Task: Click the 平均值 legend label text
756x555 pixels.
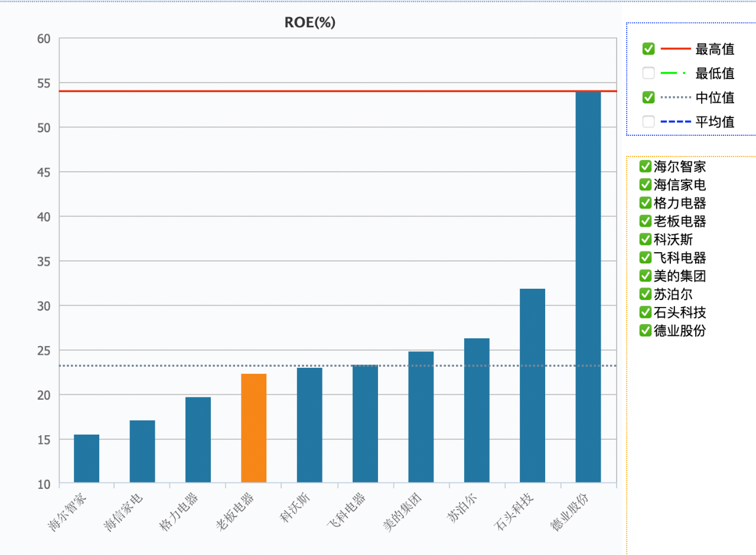Action: coord(715,122)
